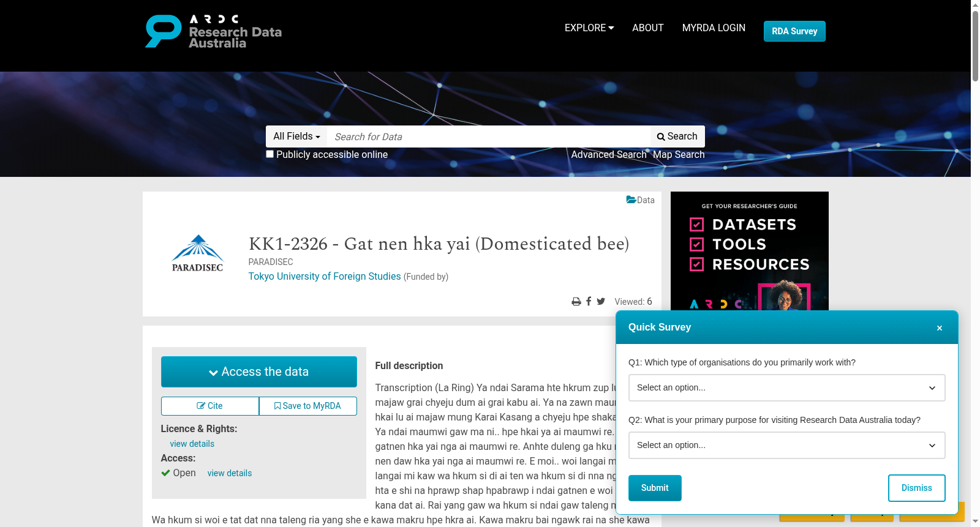
Task: View details under Licence & Rights
Action: point(192,444)
